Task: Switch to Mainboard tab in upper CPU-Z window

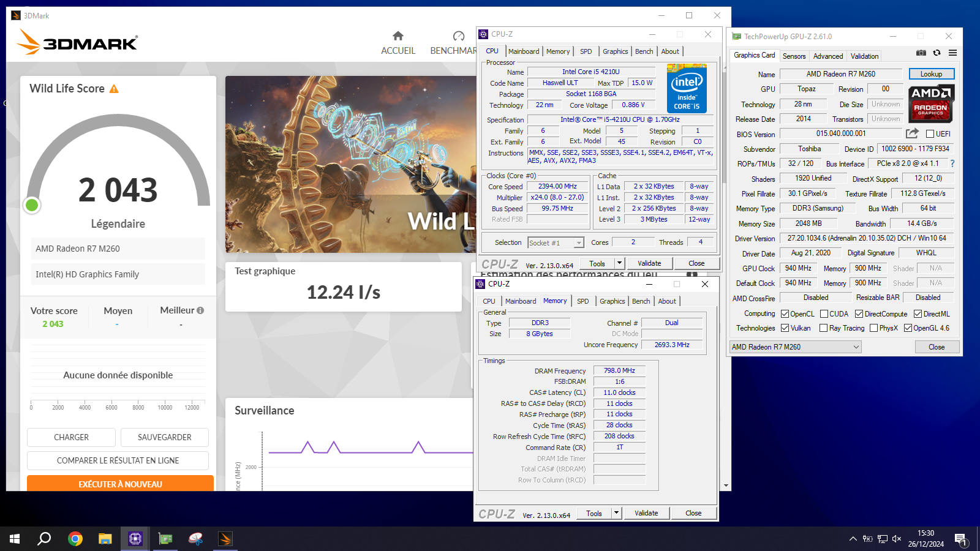Action: (x=524, y=51)
